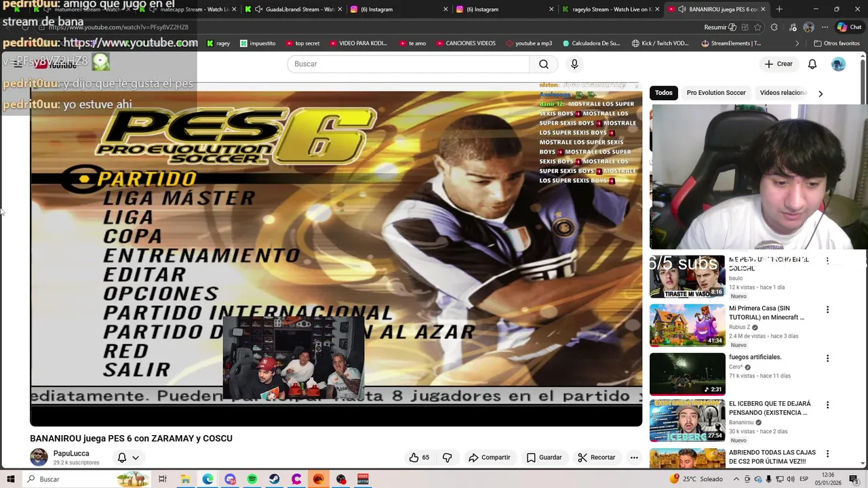Screen dimensions: 868x488
Task: Click the Windows Start button
Action: tap(10, 479)
